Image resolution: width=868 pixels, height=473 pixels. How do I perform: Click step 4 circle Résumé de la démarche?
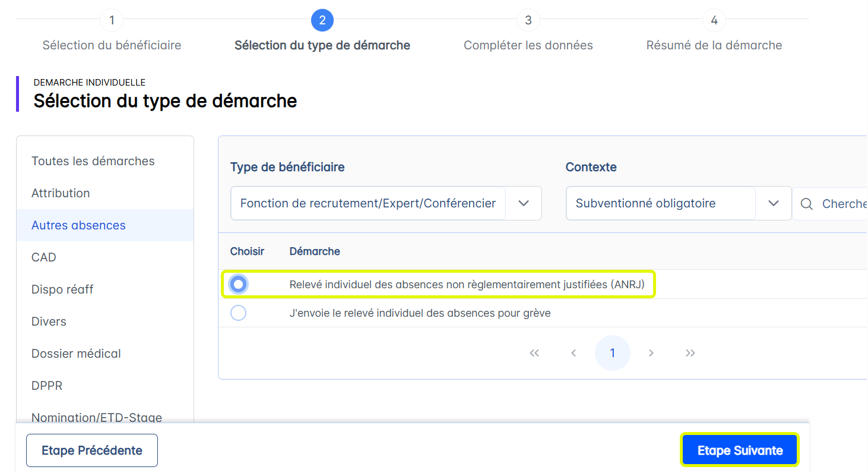(x=714, y=21)
